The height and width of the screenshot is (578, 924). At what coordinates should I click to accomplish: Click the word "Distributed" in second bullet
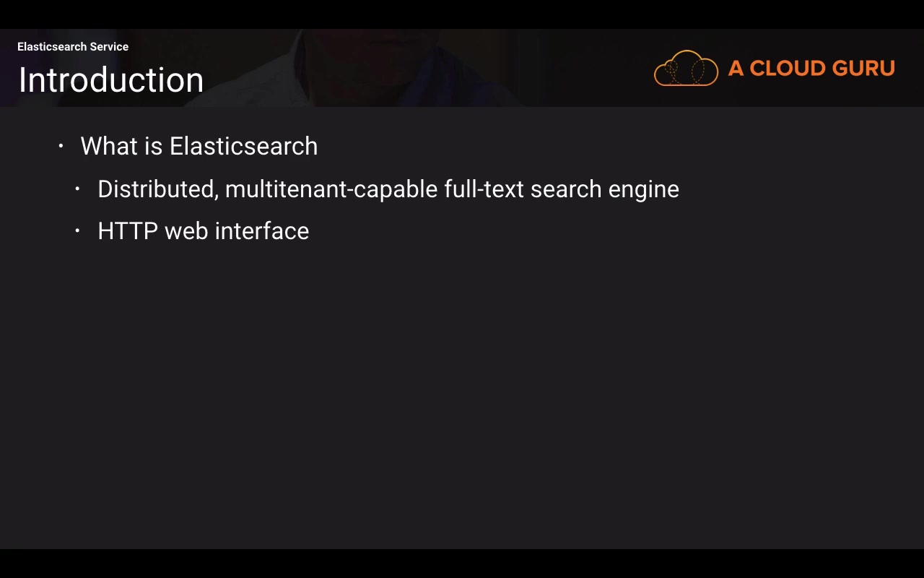pyautogui.click(x=157, y=189)
